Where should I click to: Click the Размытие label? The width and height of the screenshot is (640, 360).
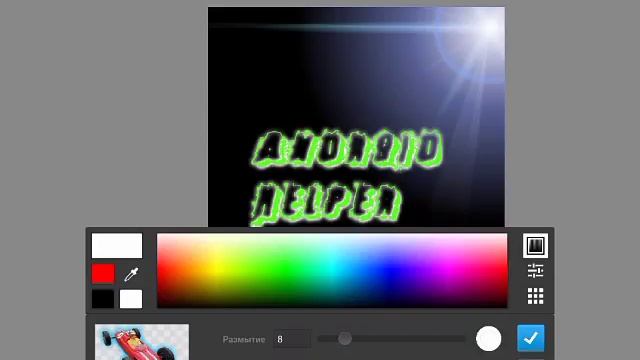[244, 339]
